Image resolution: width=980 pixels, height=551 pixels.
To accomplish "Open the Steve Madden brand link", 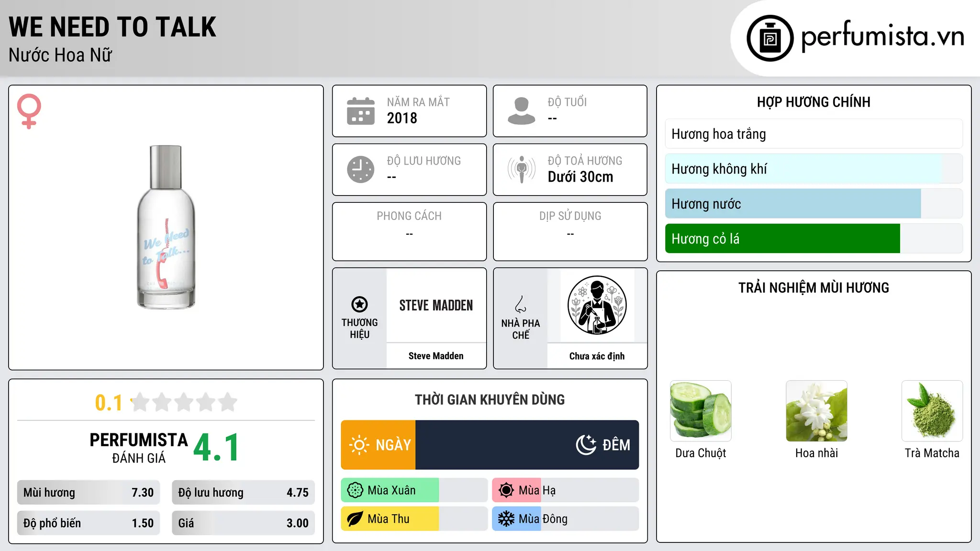I will [436, 356].
